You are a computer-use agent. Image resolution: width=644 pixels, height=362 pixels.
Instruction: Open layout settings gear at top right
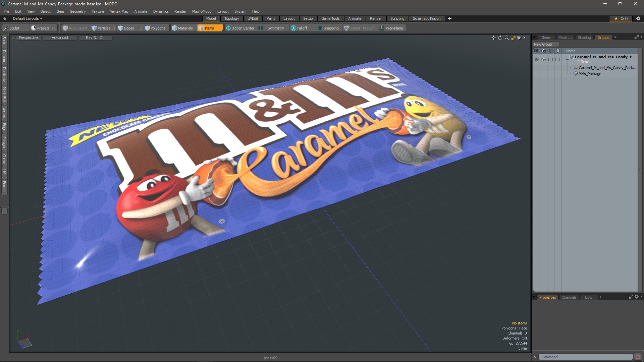638,18
